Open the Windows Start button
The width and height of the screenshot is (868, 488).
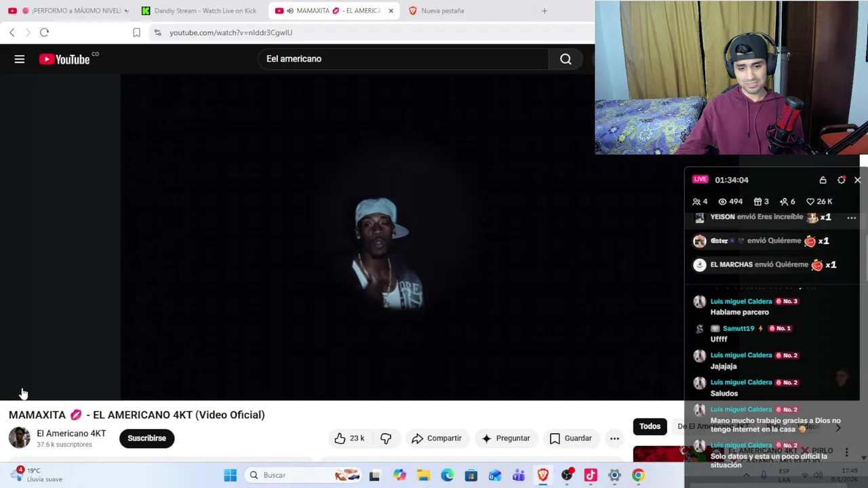231,475
